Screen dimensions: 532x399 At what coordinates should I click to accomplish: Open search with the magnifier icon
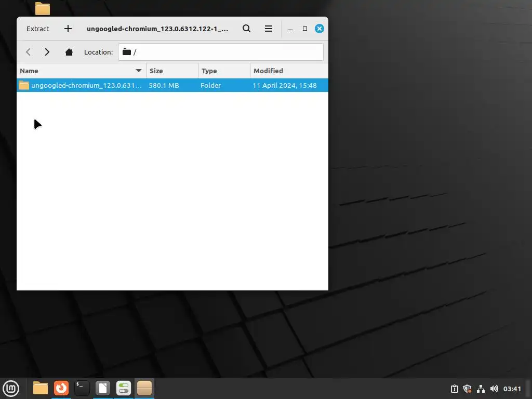pos(247,29)
